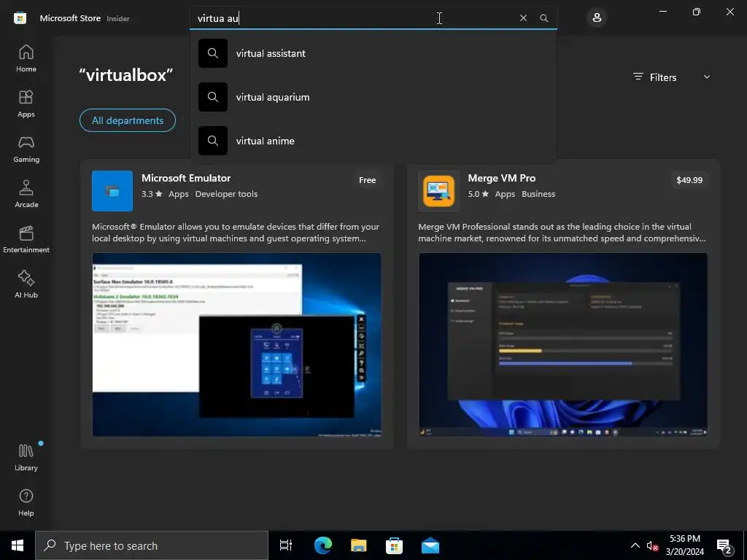Open the Merge VM Pro title link

pyautogui.click(x=502, y=178)
